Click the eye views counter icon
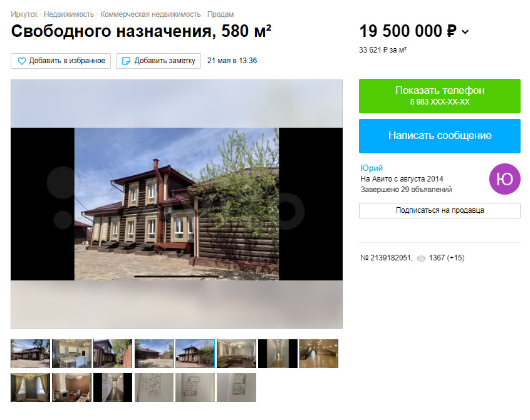The height and width of the screenshot is (420, 530). [x=421, y=259]
